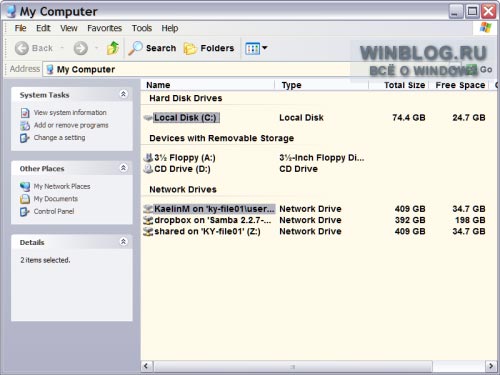Click the 392 GB total size value
Image resolution: width=500 pixels, height=375 pixels.
410,220
